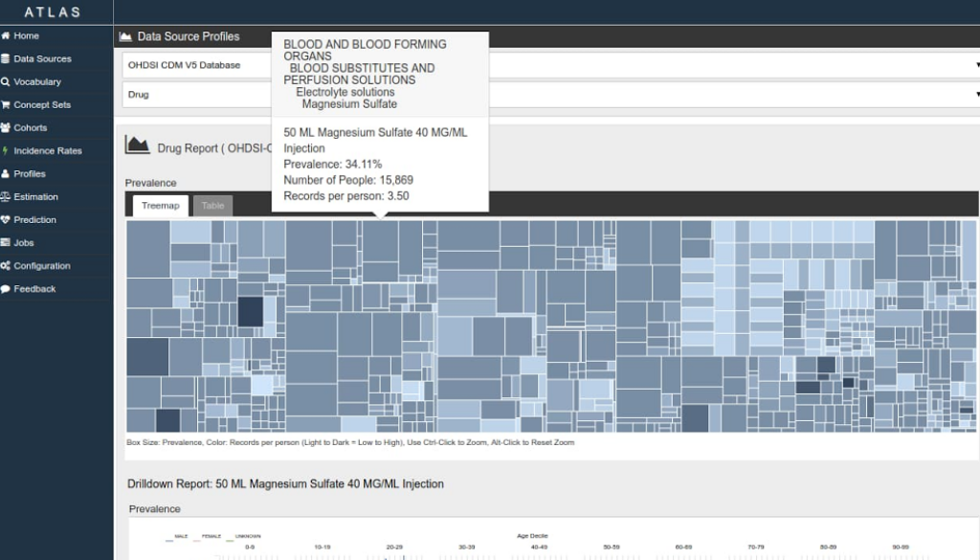Viewport: 980px width, 560px height.
Task: Click the ATLAS logo title
Action: [53, 12]
